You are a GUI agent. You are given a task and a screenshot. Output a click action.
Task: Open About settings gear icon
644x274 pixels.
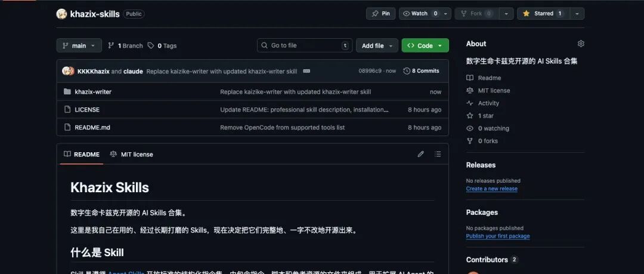click(x=581, y=44)
